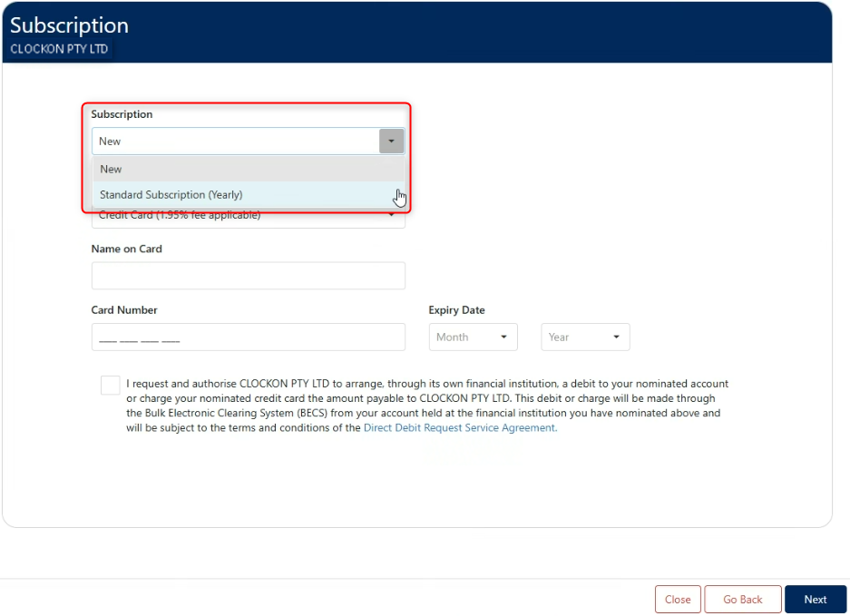Proceed with the Next button
Viewport: 850px width, 616px height.
point(815,600)
